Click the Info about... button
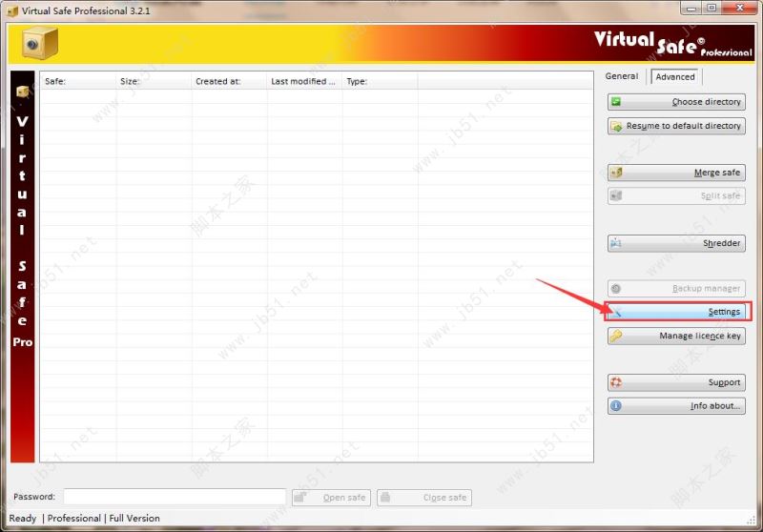Viewport: 763px width, 532px height. tap(676, 406)
